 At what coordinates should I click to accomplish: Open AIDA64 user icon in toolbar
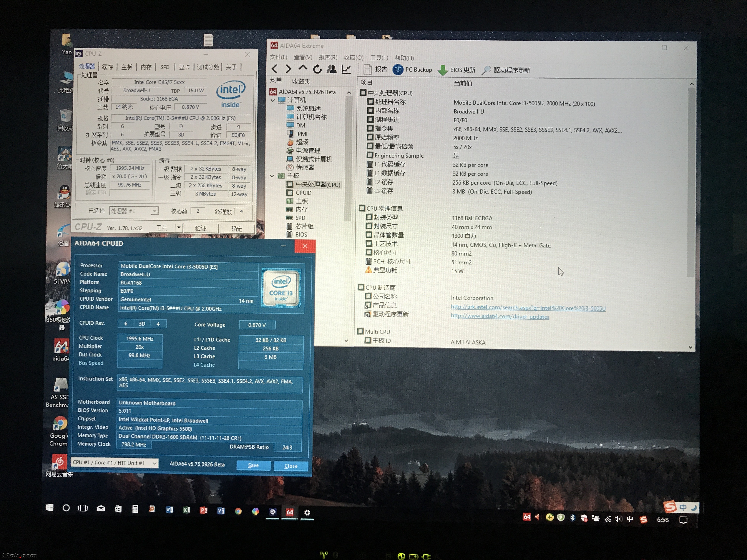(332, 69)
